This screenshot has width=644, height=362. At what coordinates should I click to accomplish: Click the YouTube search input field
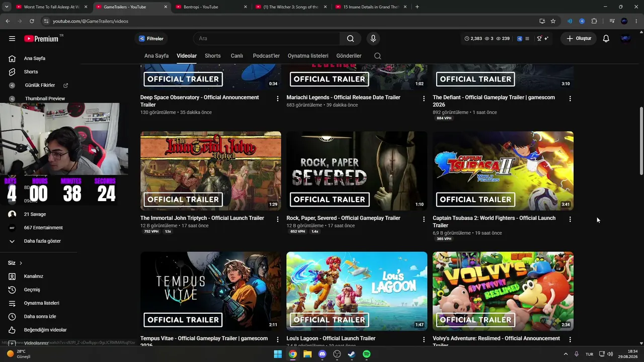[267, 39]
